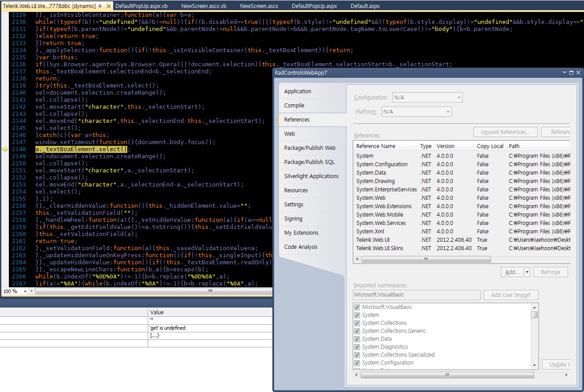This screenshot has height=392, width=584.
Task: Close the Telerik dynamic document tab
Action: (x=109, y=6)
